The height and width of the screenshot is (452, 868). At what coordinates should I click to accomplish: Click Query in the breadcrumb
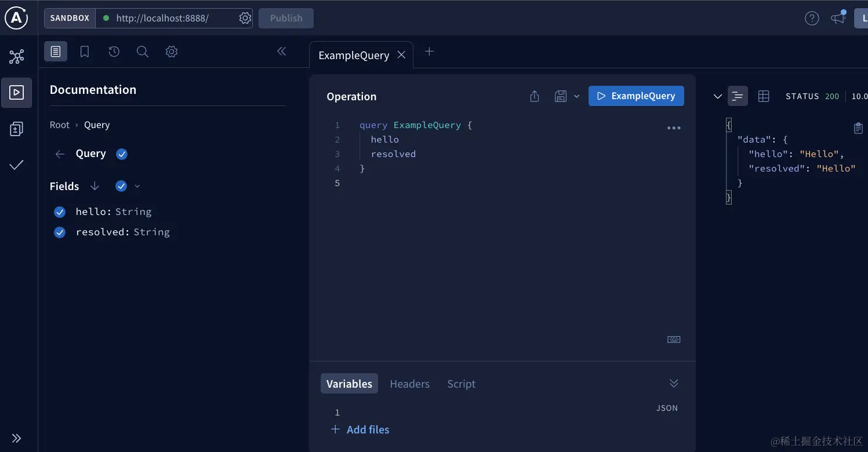click(97, 125)
